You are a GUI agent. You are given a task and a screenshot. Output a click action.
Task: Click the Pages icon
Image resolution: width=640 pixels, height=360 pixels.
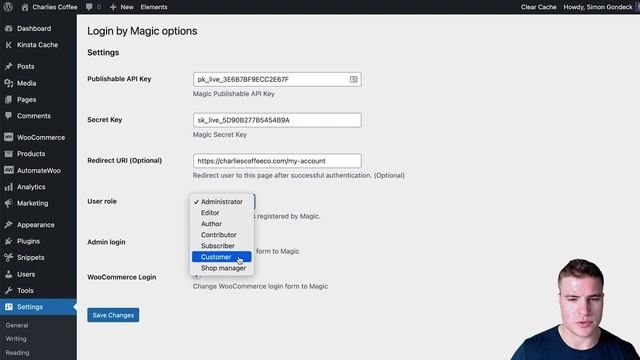9,100
